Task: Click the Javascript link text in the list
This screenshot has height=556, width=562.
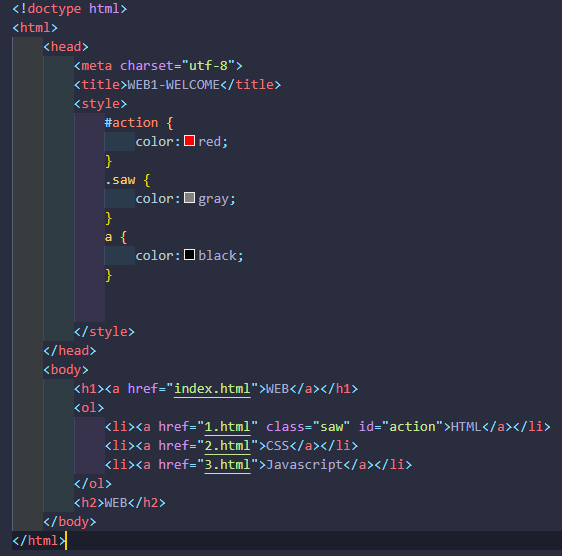Action: 305,465
